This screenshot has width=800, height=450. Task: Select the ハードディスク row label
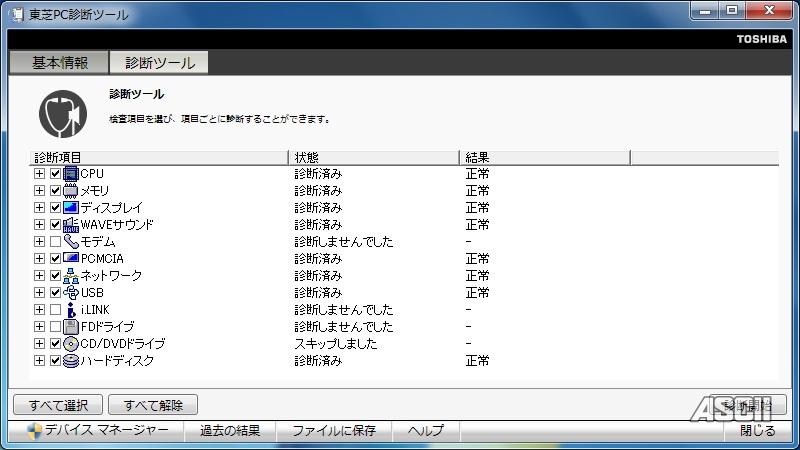coord(117,361)
